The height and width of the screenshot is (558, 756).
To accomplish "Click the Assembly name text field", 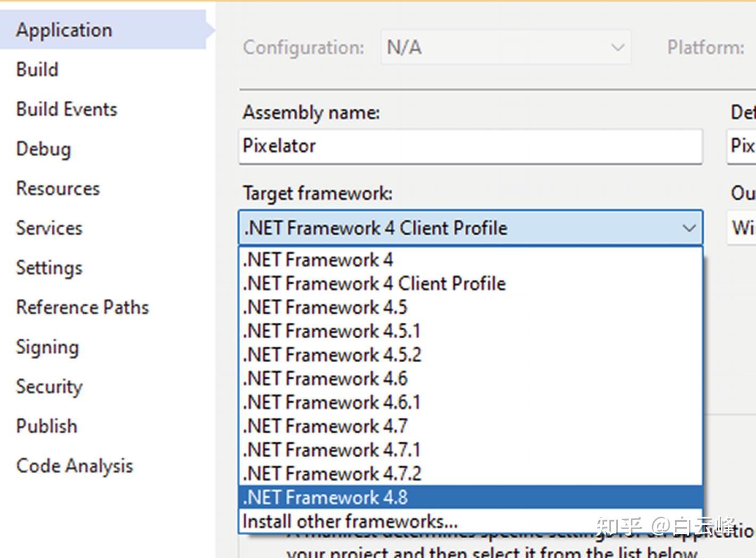I will pyautogui.click(x=470, y=146).
